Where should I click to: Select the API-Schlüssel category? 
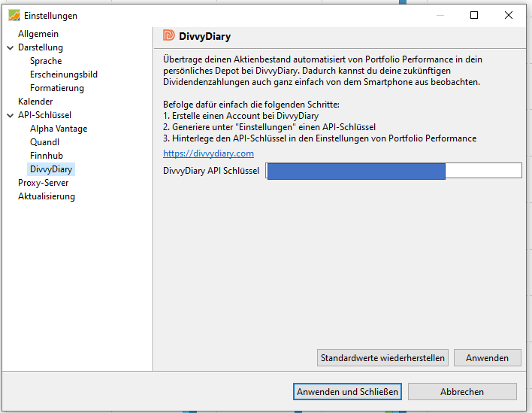point(45,115)
